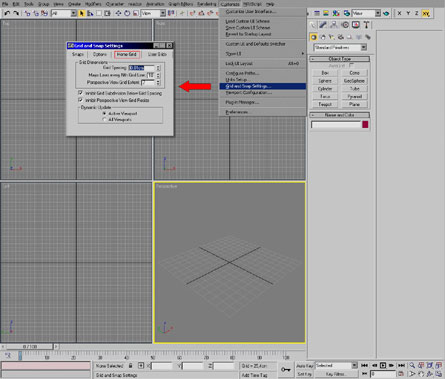Click the Teapot primitive button
Screen dimensions: 445x379
pos(325,104)
